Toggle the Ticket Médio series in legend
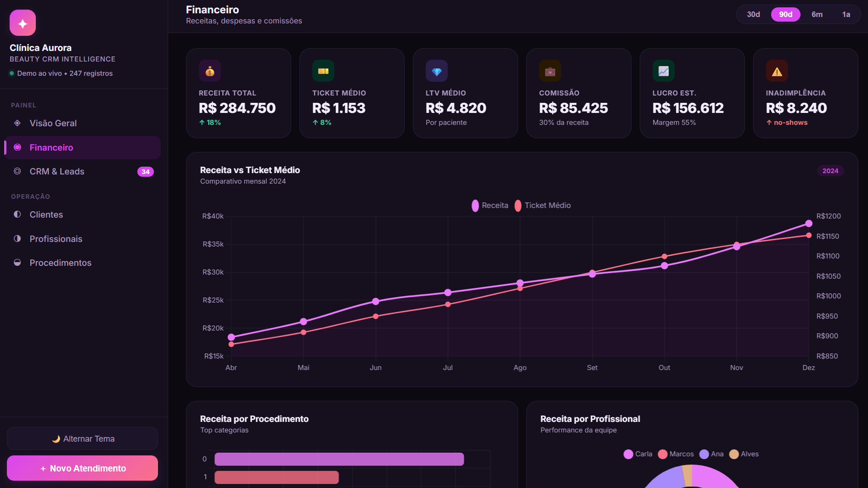The width and height of the screenshot is (868, 488). 542,206
